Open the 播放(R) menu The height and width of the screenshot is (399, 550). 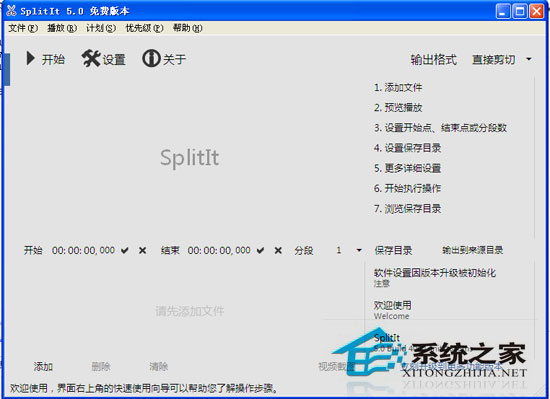coord(62,28)
